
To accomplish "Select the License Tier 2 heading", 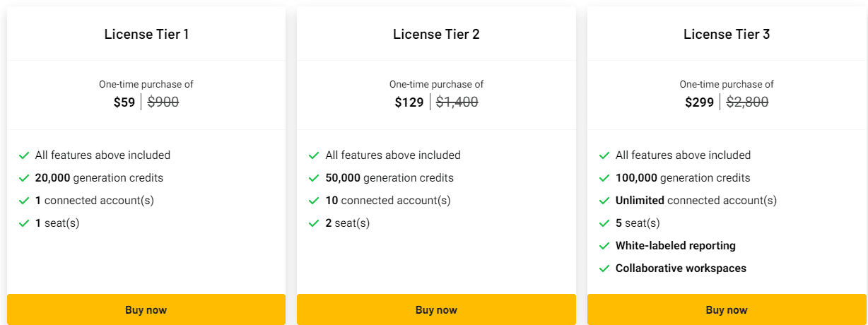I will (x=436, y=34).
